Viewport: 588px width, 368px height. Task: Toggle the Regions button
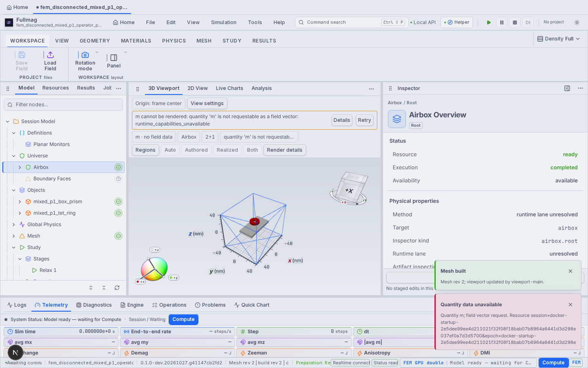pyautogui.click(x=145, y=150)
